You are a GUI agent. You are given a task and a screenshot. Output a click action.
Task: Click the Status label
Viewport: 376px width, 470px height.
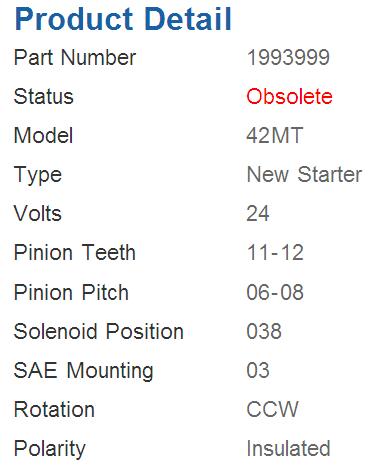(x=44, y=97)
